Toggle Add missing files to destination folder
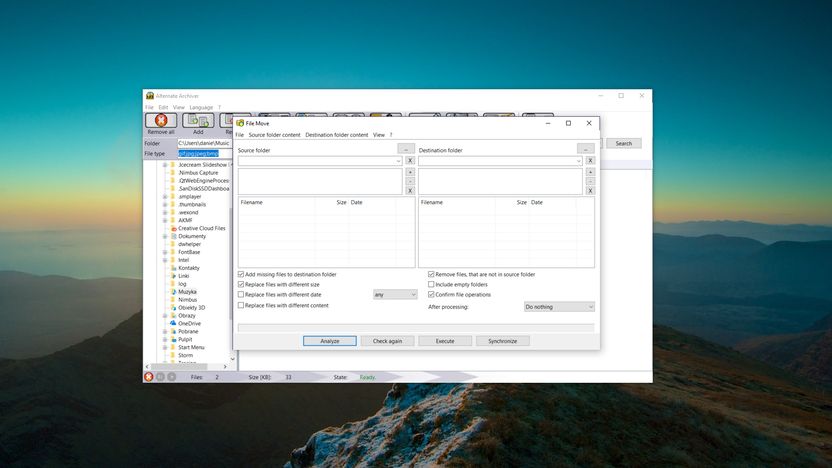 pos(241,274)
